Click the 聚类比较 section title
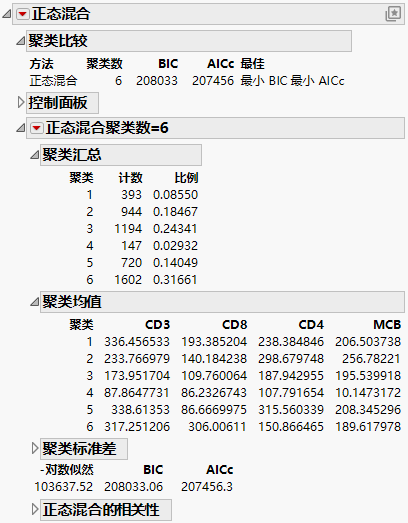408x523 pixels. click(58, 41)
